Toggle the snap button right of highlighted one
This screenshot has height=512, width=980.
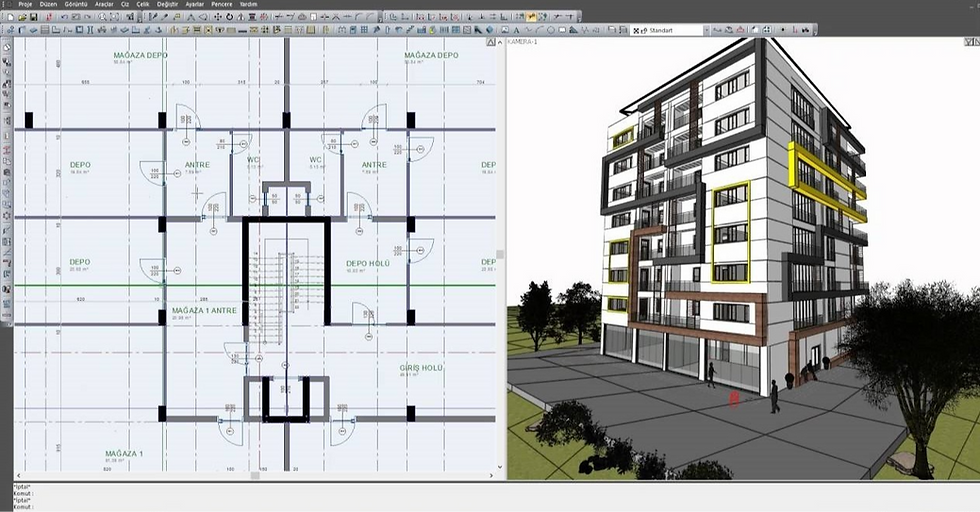click(x=542, y=17)
